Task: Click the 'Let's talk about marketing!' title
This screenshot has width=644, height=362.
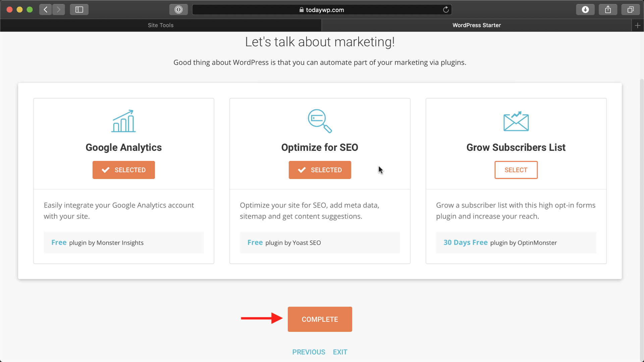Action: click(320, 42)
